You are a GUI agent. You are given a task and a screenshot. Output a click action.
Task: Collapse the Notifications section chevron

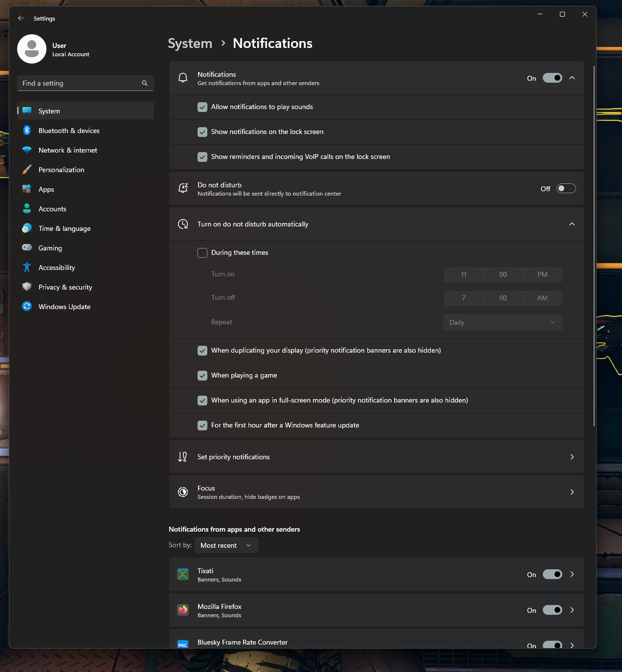(572, 78)
